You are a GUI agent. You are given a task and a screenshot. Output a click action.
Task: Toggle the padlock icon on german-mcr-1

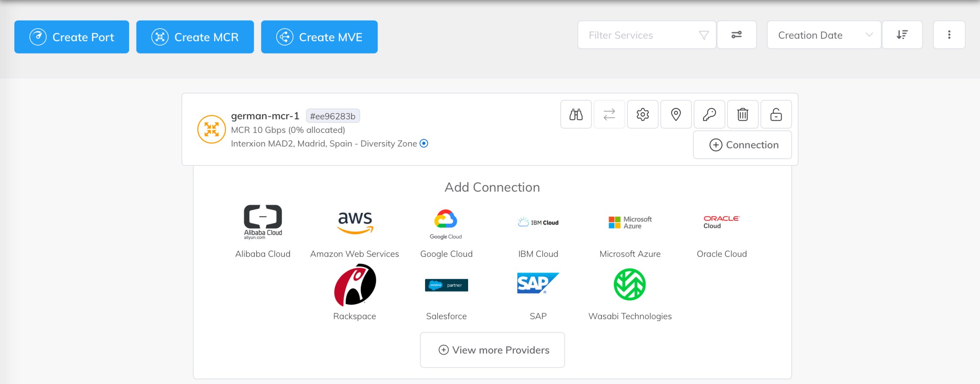tap(776, 115)
